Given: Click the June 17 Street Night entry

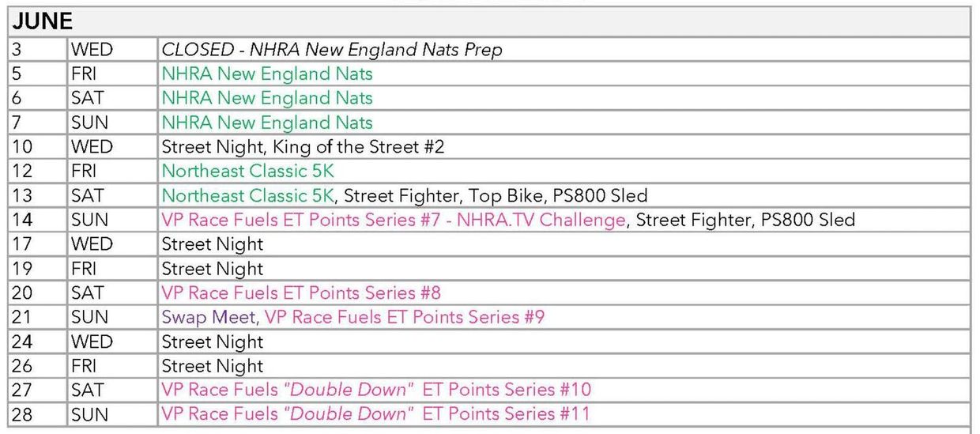Looking at the screenshot, I should point(213,244).
